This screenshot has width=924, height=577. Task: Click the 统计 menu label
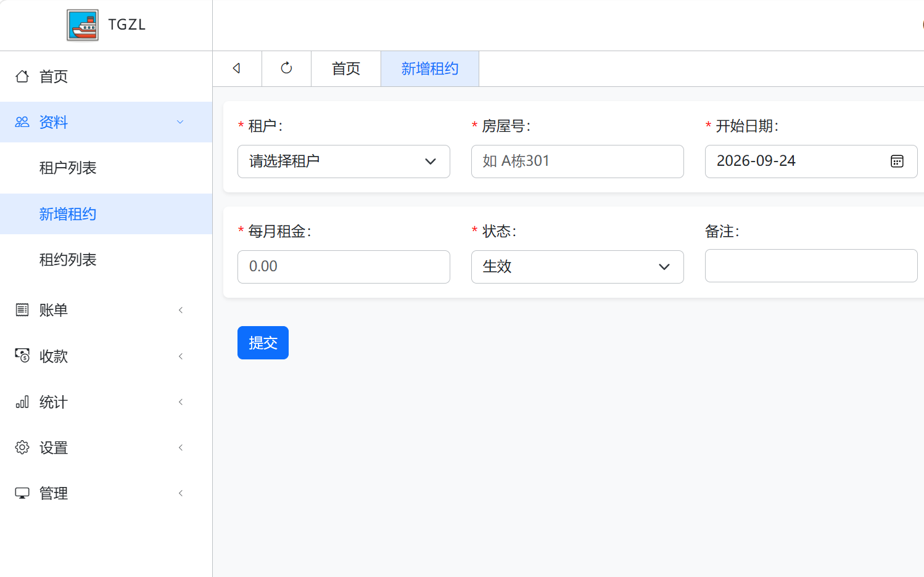tap(54, 402)
